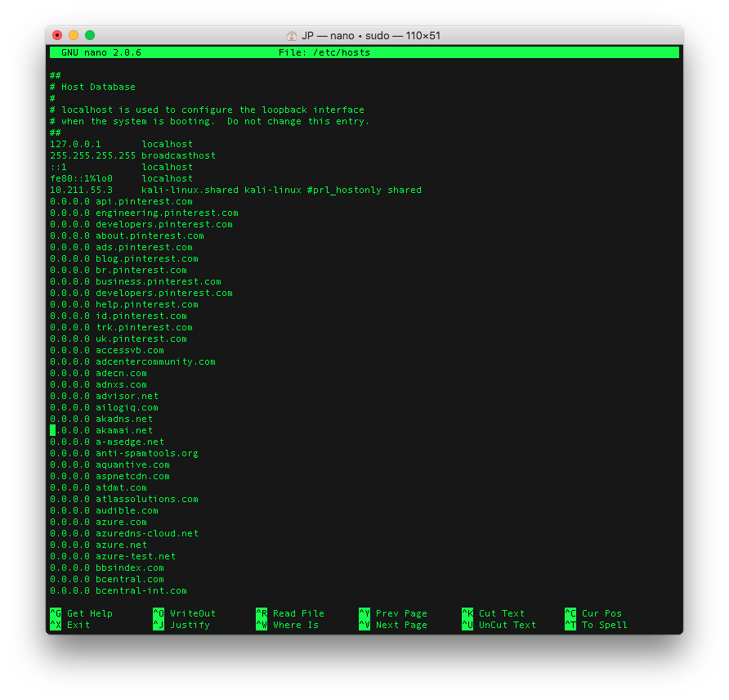Maximize the window with the green button
729x700 pixels.
[x=90, y=35]
